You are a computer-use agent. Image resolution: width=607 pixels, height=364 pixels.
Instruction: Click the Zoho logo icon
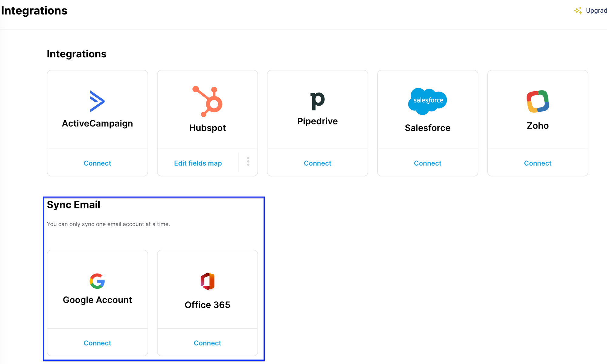point(538,101)
